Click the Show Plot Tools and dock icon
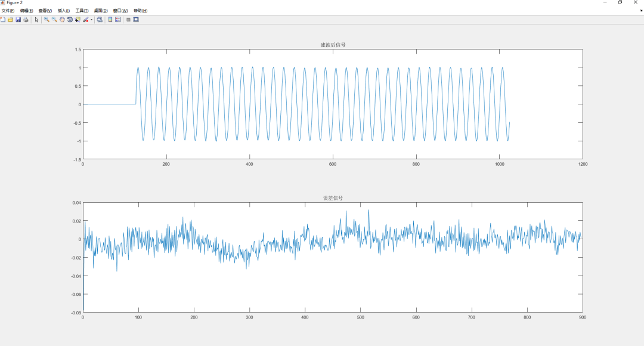This screenshot has height=346, width=644. 136,19
